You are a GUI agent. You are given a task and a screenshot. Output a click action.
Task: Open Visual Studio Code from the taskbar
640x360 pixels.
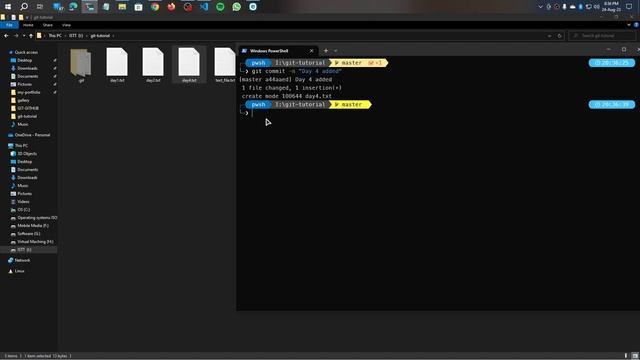(204, 7)
